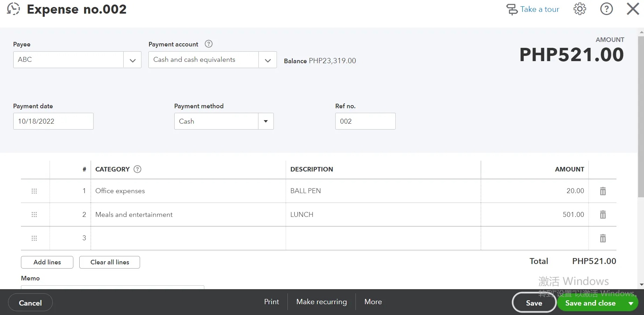The image size is (644, 315).
Task: Open the help question mark icon
Action: click(x=606, y=9)
